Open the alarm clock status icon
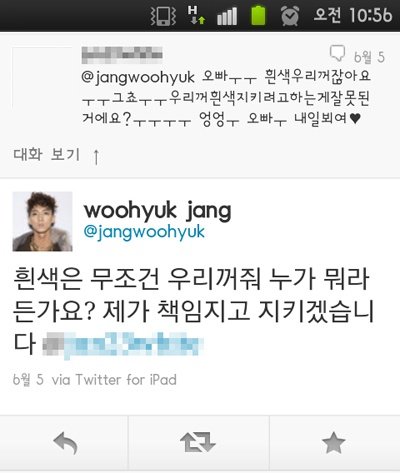Viewport: 400px width, 473px height. 290,16
